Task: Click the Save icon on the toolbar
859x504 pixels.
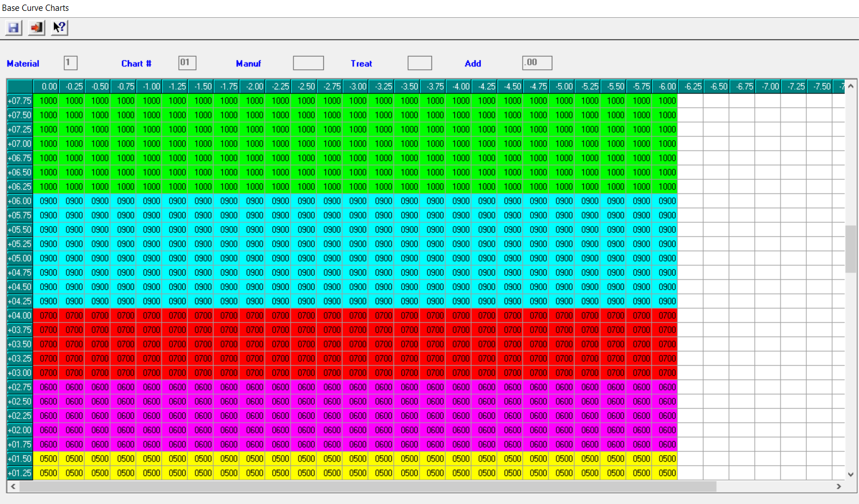Action: tap(13, 27)
